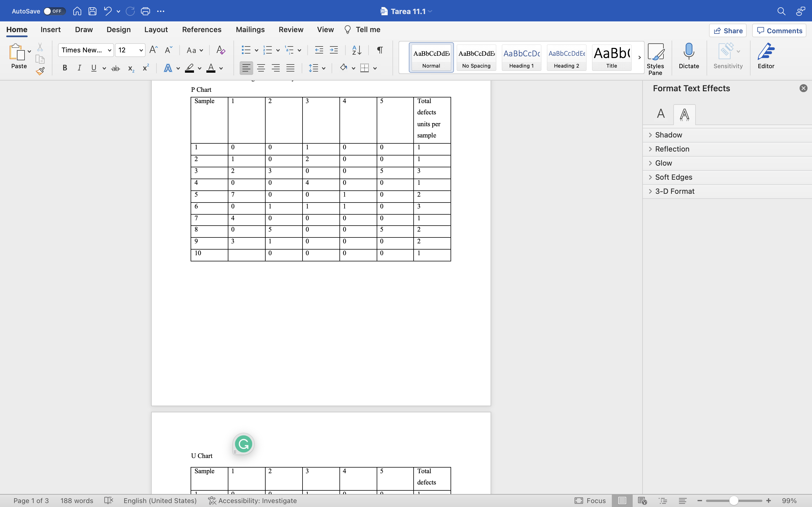This screenshot has width=812, height=507.
Task: Click the Grammarly floating badge
Action: (x=244, y=444)
